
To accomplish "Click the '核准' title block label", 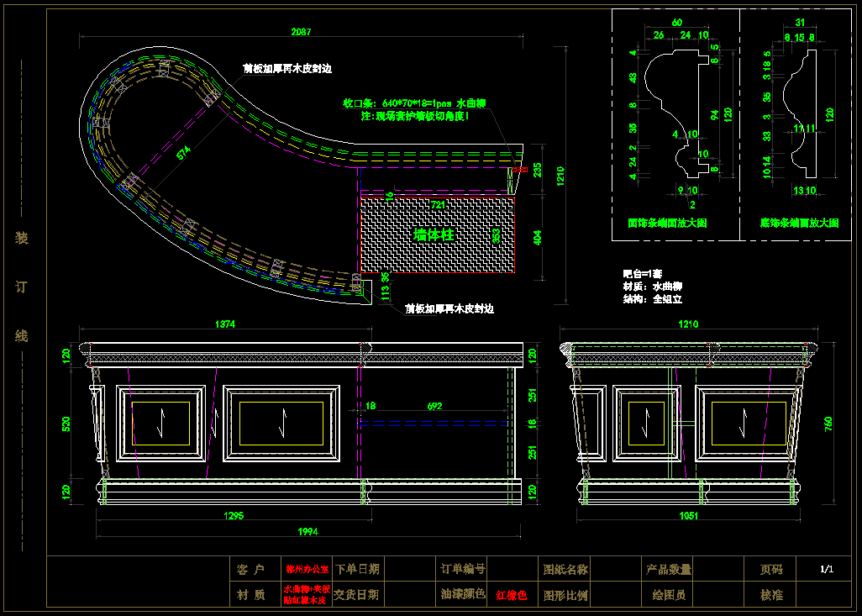I will coord(771,594).
